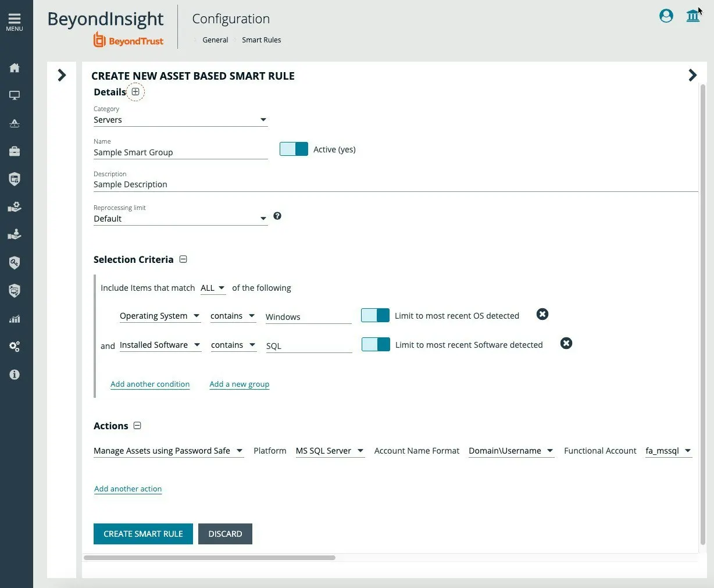Viewport: 714px width, 588px height.
Task: Open the Reprocessing limit Default dropdown
Action: (180, 219)
